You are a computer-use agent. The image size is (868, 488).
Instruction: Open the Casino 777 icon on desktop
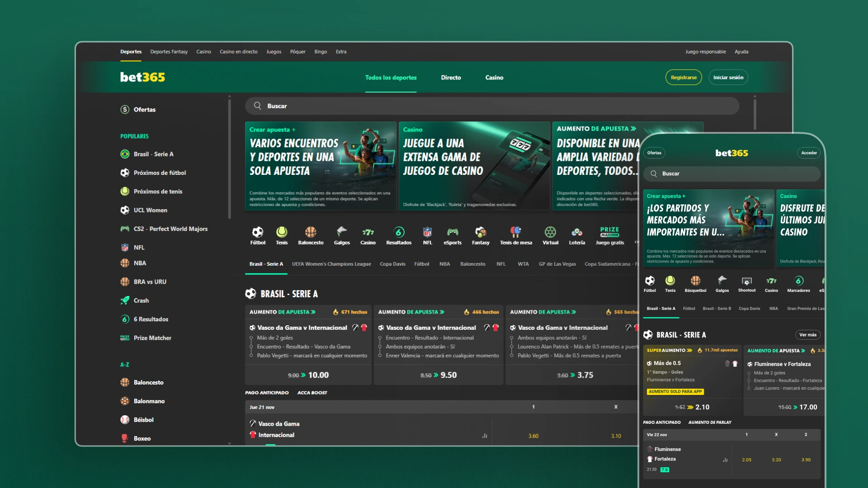coord(368,232)
